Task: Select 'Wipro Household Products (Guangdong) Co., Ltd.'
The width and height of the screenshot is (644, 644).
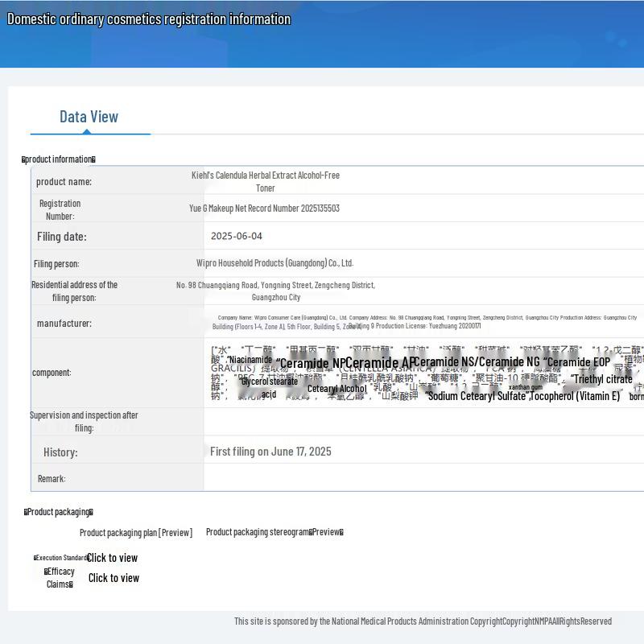Action: (x=275, y=263)
